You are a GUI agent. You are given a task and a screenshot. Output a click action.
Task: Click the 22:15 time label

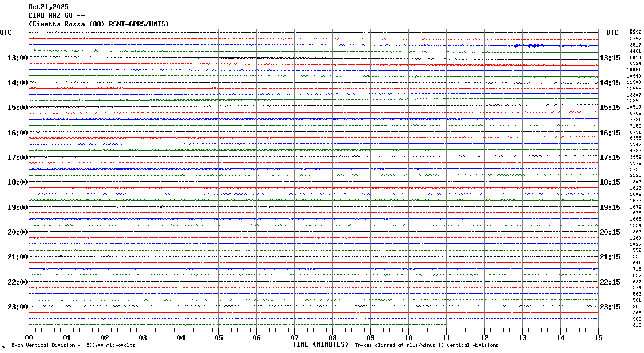[610, 282]
